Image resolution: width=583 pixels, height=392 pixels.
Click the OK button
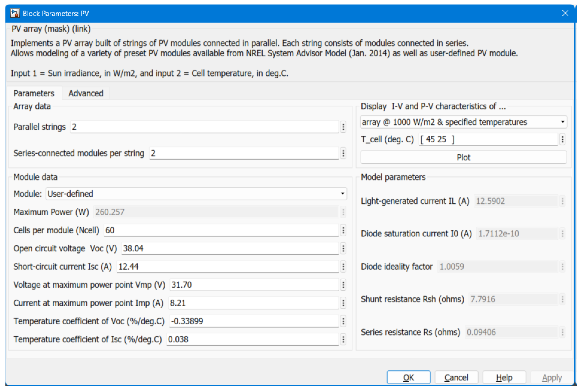coord(408,377)
